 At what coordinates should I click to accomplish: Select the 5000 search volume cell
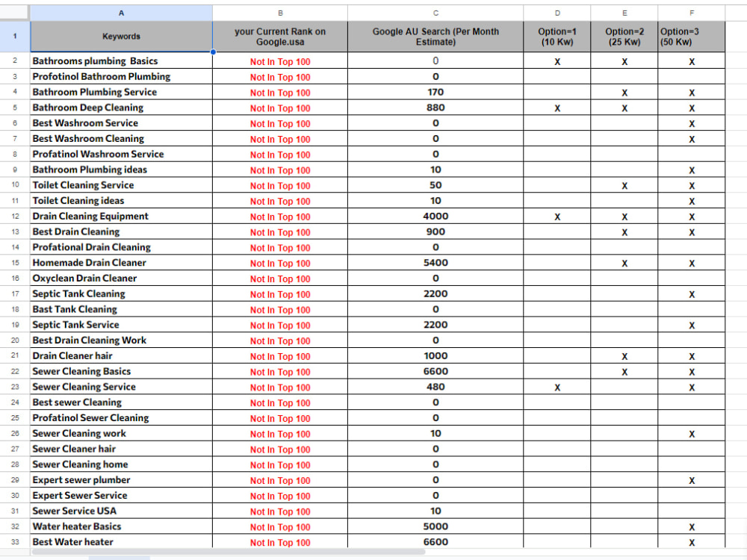point(436,526)
